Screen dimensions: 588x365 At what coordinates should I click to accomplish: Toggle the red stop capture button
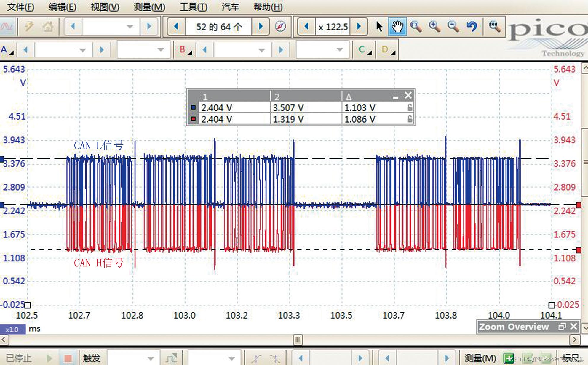click(68, 358)
